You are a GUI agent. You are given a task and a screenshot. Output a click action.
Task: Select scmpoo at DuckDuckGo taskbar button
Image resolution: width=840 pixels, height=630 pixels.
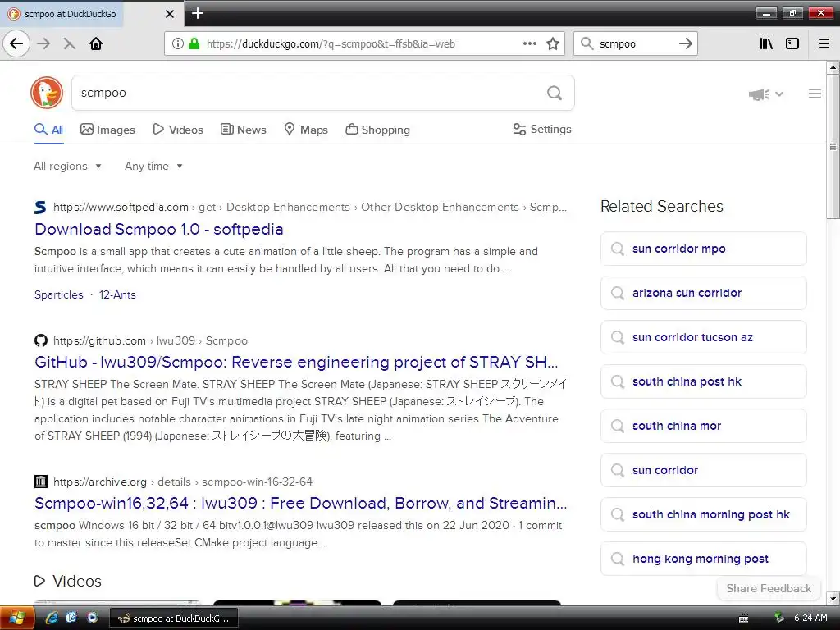(x=174, y=619)
